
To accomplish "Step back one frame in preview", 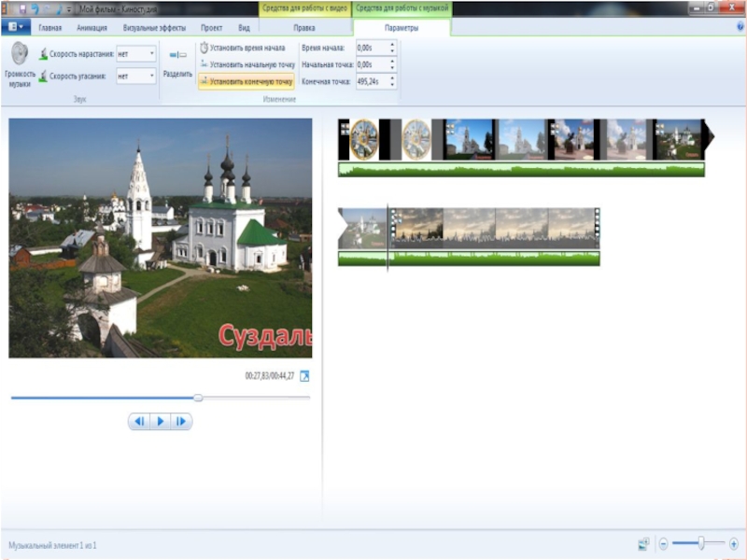I will [x=139, y=422].
